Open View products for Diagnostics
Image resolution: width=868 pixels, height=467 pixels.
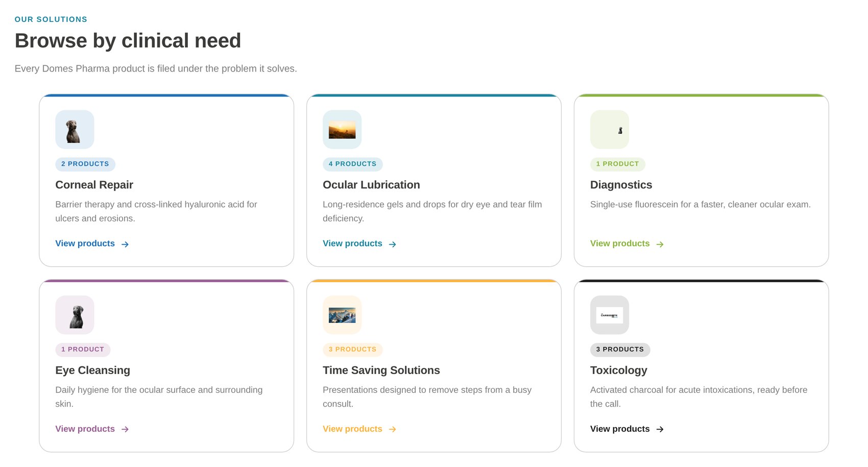pyautogui.click(x=627, y=244)
